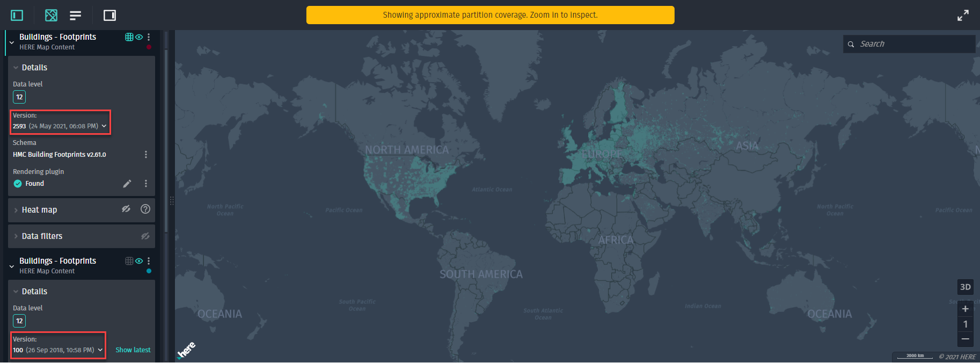Screen dimensions: 980x363
Task: Toggle grid icon on second Buildings - Footprints layer
Action: pos(129,261)
